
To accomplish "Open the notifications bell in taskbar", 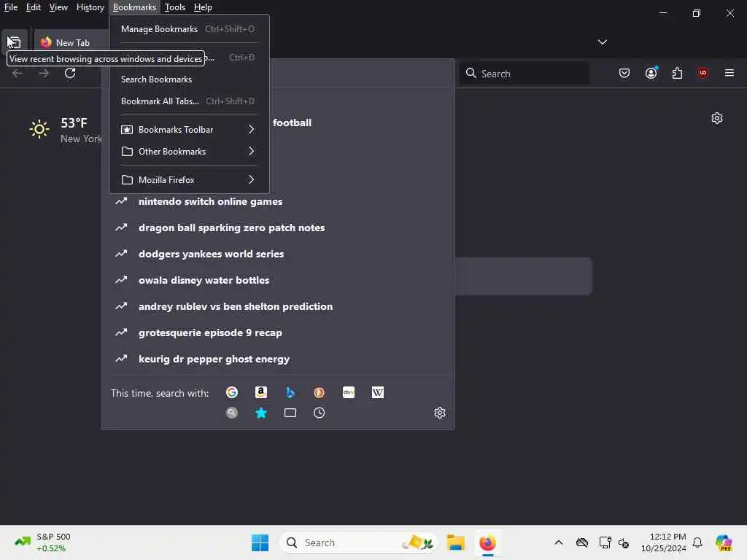I will click(x=697, y=542).
